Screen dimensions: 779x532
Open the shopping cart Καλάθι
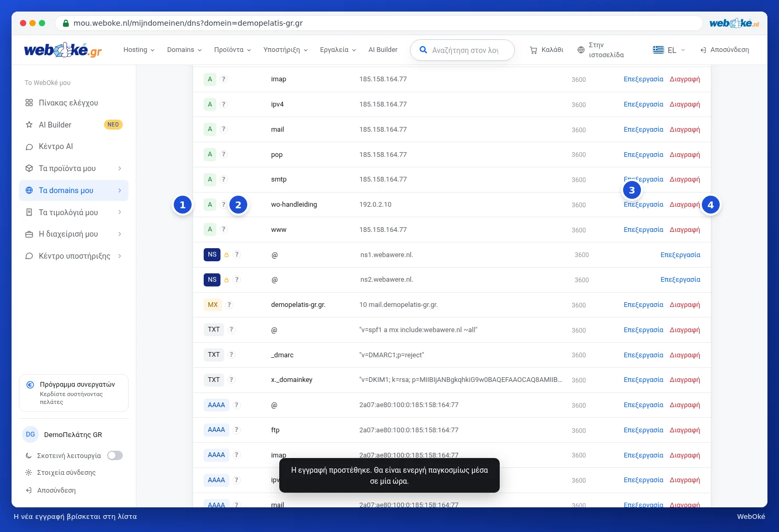tap(546, 50)
